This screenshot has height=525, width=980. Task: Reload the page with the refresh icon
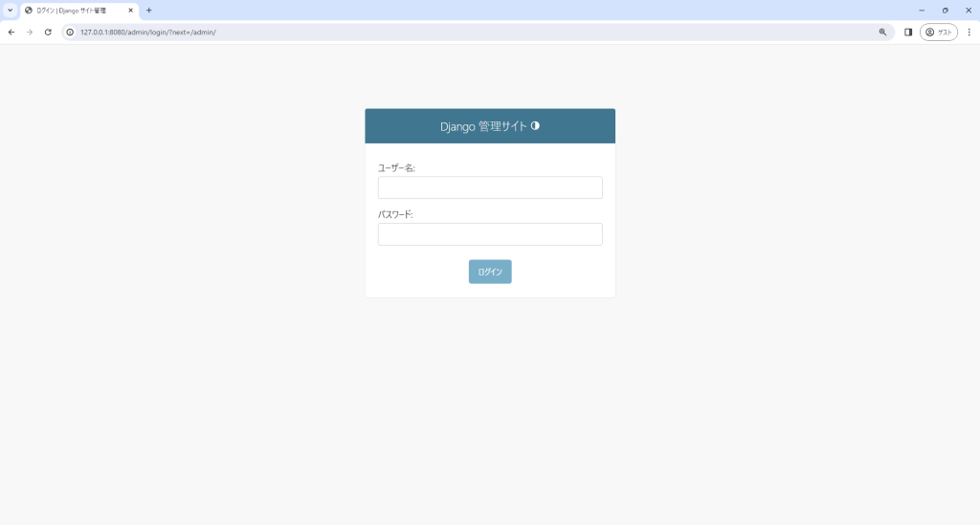(x=48, y=32)
